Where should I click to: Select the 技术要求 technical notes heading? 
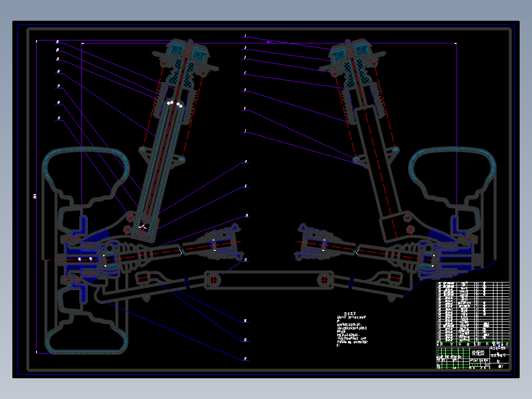[350, 314]
